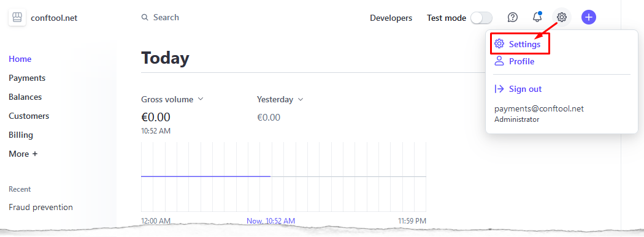The width and height of the screenshot is (644, 237).
Task: Click the 11:59 PM axis label
Action: pyautogui.click(x=412, y=220)
